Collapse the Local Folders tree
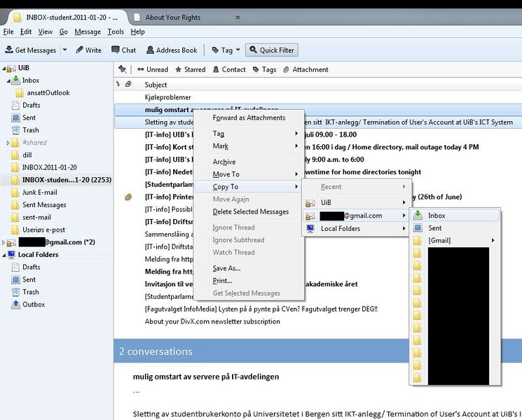 4,255
